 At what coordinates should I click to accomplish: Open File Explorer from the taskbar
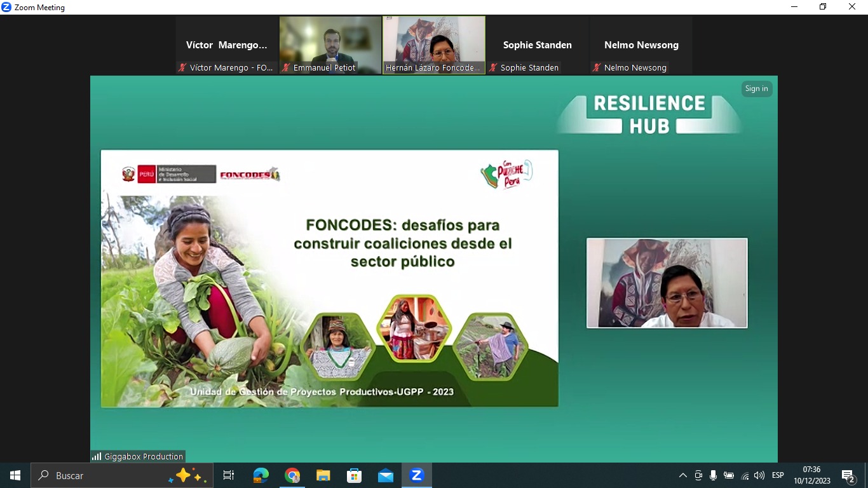click(323, 475)
